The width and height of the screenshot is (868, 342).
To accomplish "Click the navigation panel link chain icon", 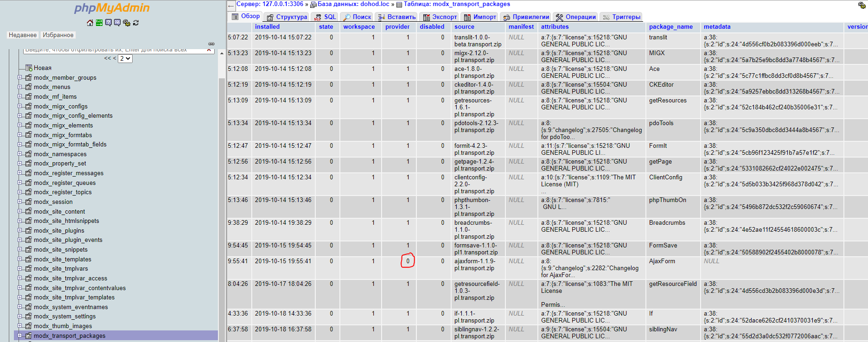I will 211,44.
